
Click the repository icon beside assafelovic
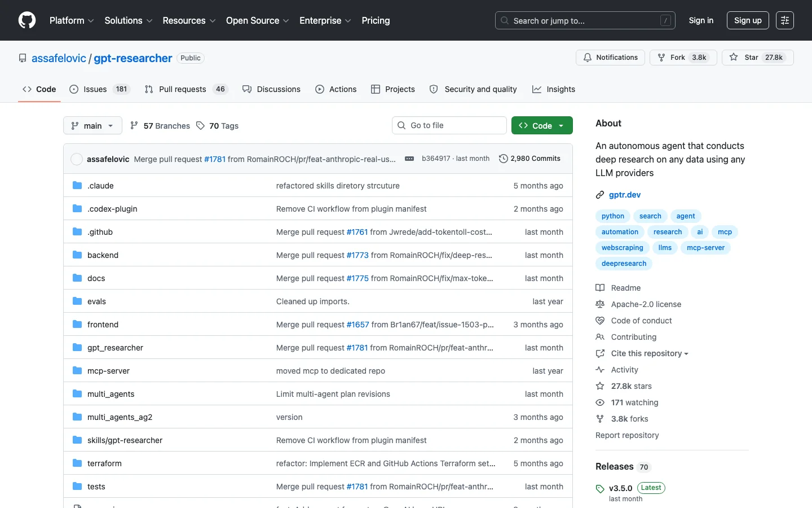pyautogui.click(x=23, y=58)
